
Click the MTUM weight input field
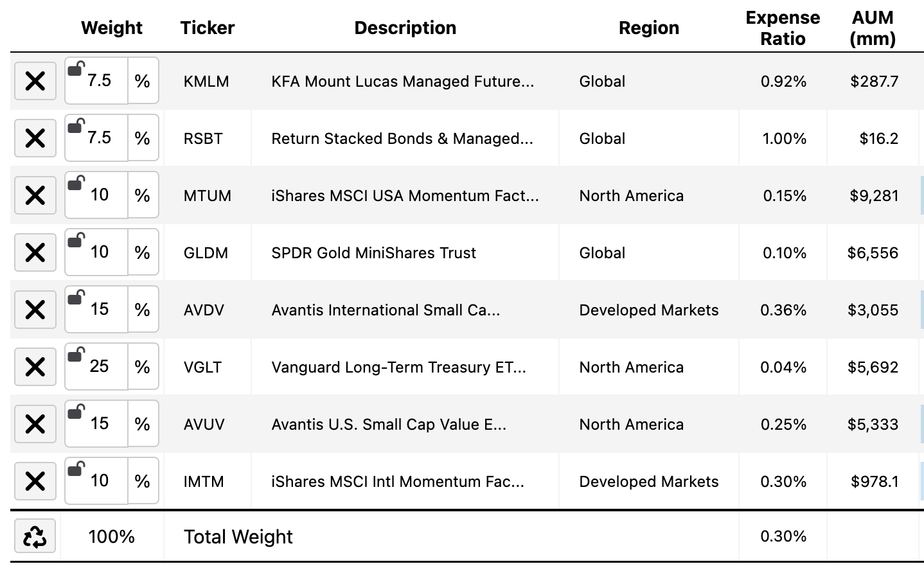click(96, 195)
